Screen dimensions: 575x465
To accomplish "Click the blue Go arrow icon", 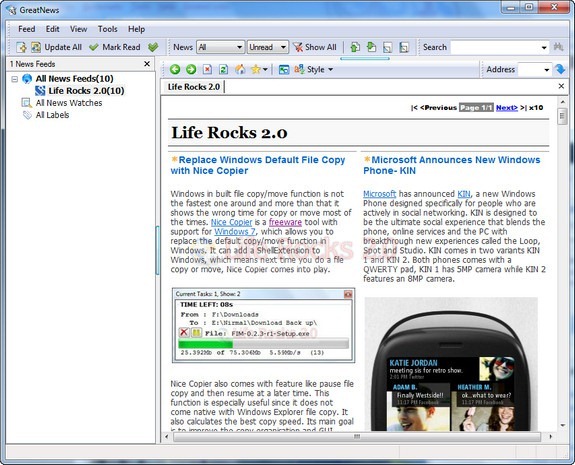I will coord(560,69).
